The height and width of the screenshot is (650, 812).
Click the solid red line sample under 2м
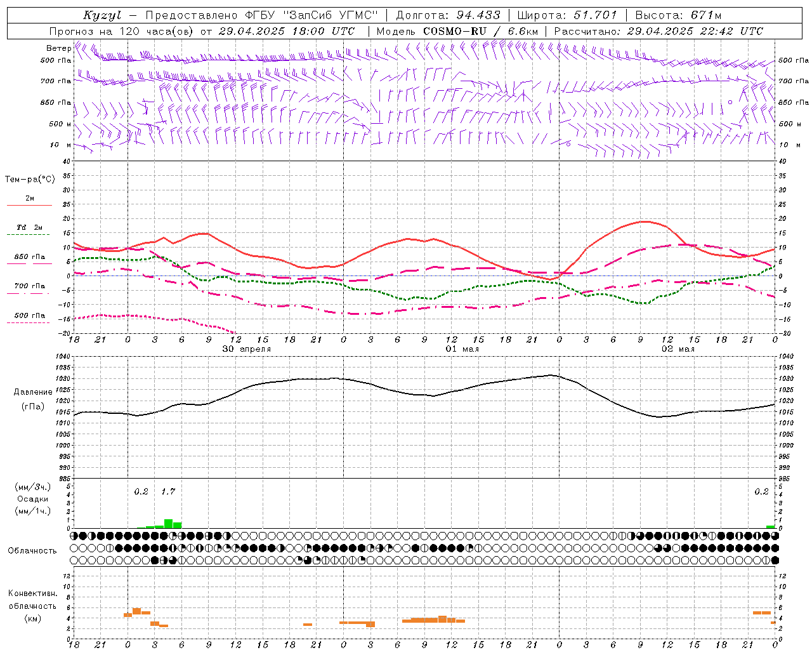pyautogui.click(x=29, y=206)
